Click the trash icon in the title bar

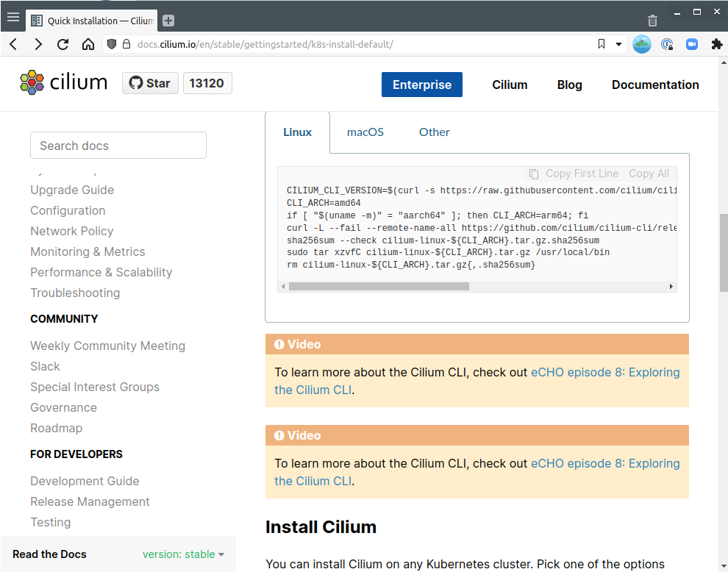point(652,21)
